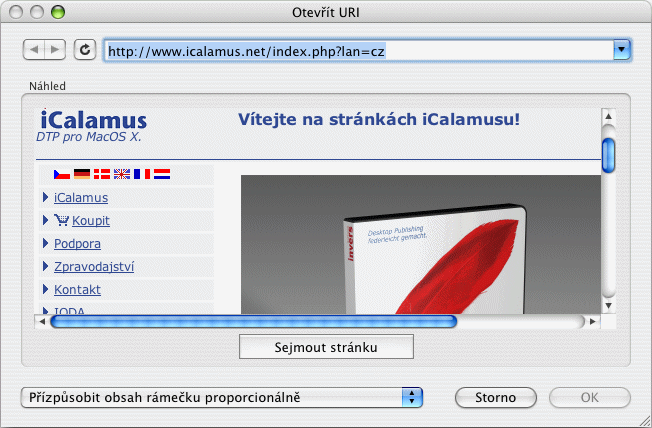The width and height of the screenshot is (652, 428).
Task: Click the DTP pro MacOS X. tagline
Action: (89, 137)
